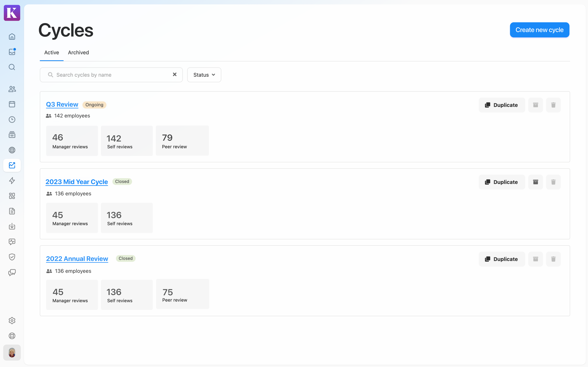588x367 pixels.
Task: Duplicate the Q3 Review cycle
Action: pos(502,105)
